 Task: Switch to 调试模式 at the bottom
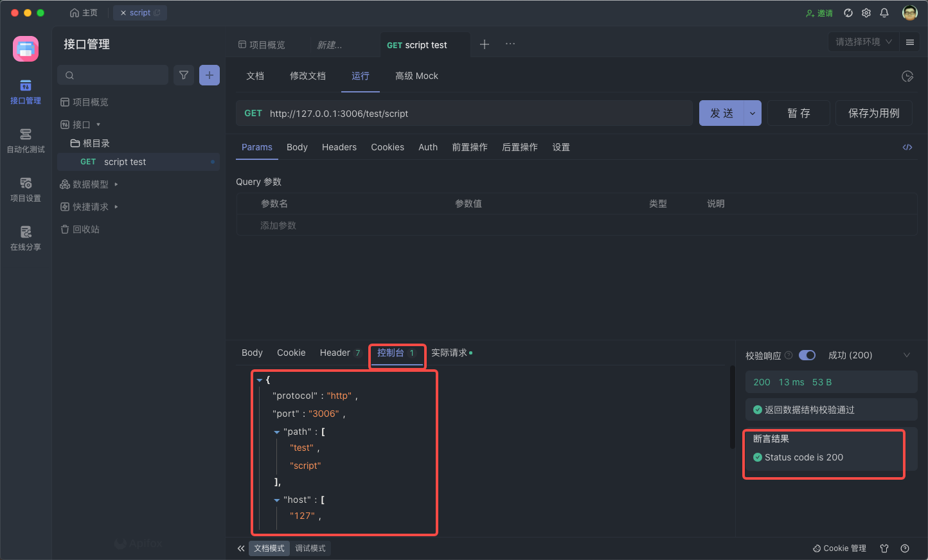point(310,548)
